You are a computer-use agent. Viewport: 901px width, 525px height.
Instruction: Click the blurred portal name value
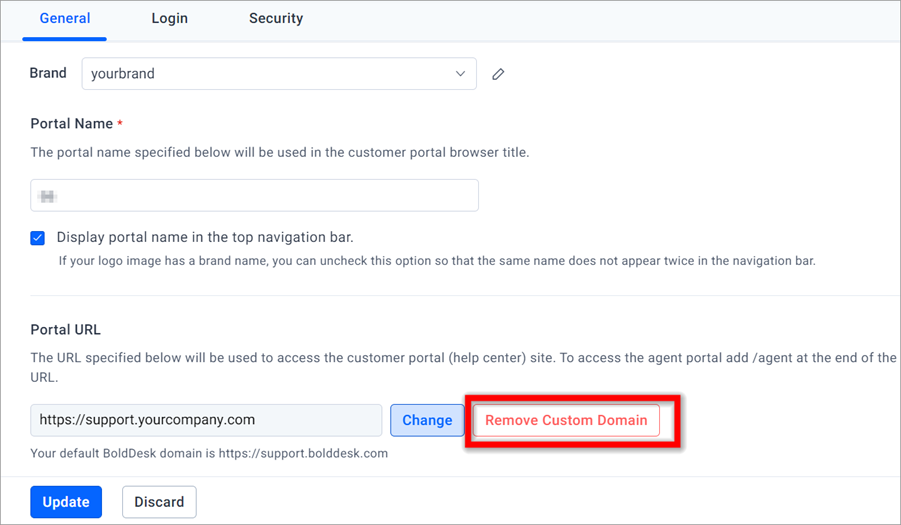point(47,196)
